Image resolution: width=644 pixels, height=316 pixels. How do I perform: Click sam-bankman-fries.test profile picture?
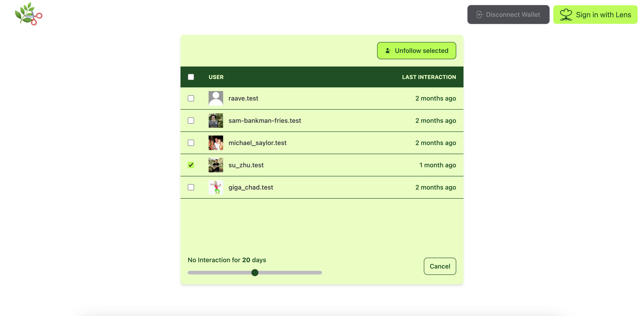pos(216,121)
